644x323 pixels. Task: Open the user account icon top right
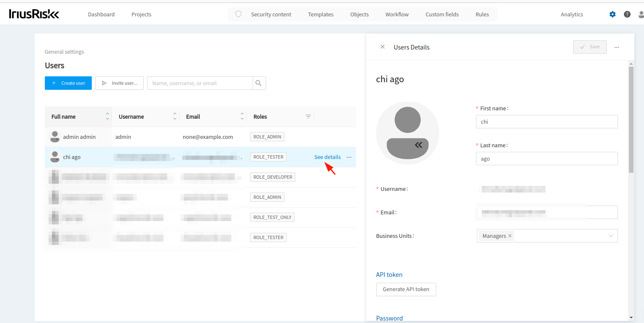641,14
